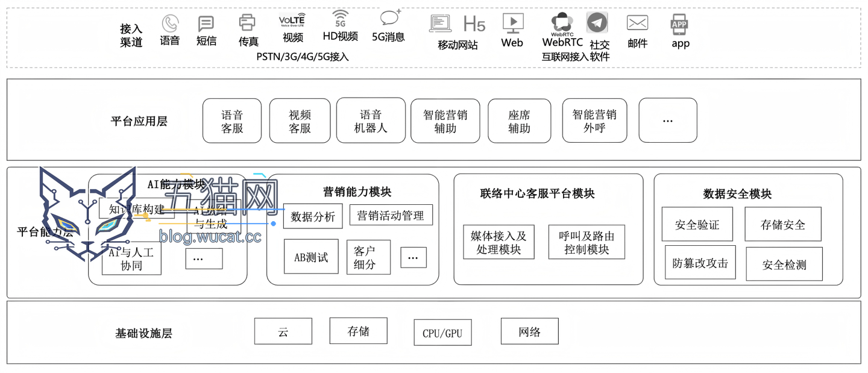The width and height of the screenshot is (868, 373).
Task: Click the 移动网站 laptop icon
Action: pos(441,24)
